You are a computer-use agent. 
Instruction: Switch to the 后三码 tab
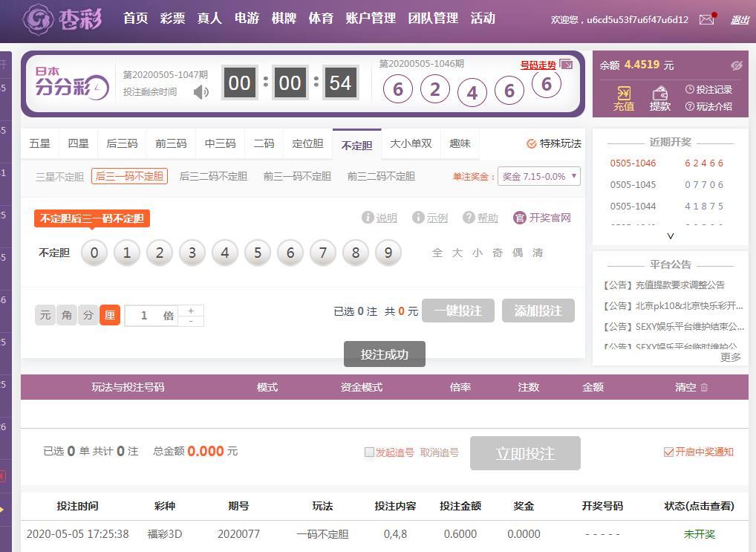[x=122, y=144]
